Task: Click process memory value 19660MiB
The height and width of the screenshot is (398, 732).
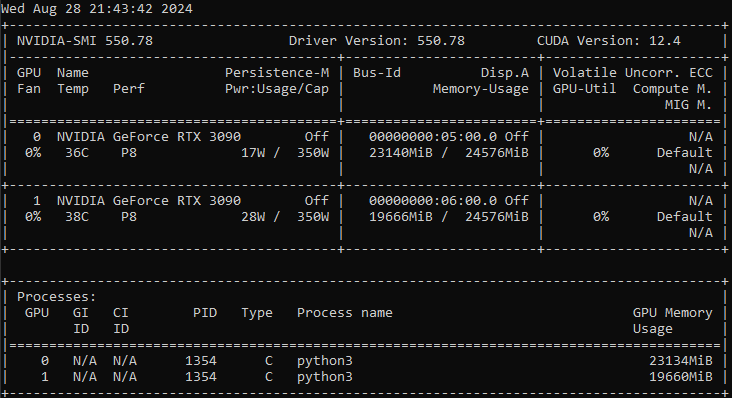Action: pyautogui.click(x=681, y=377)
